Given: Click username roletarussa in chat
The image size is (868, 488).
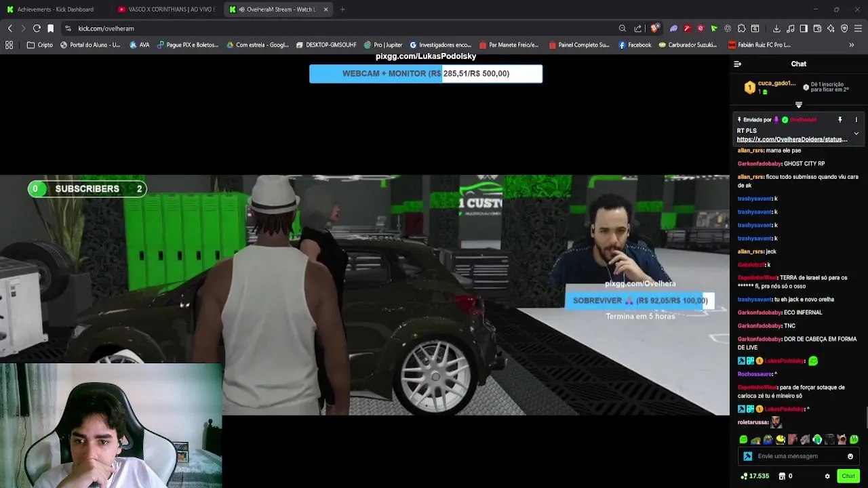Looking at the screenshot, I should coord(753,422).
